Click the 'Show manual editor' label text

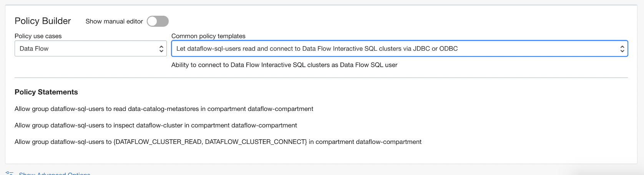(x=114, y=21)
